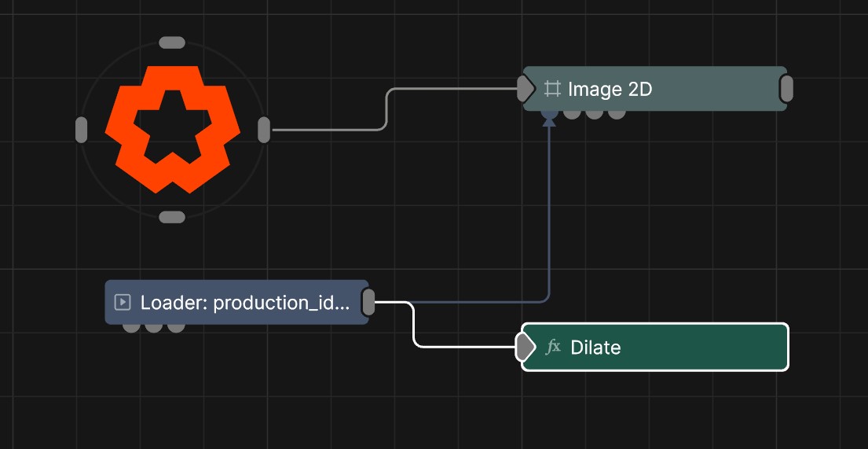868x449 pixels.
Task: Click the Dilate node's fx icon
Action: point(553,347)
